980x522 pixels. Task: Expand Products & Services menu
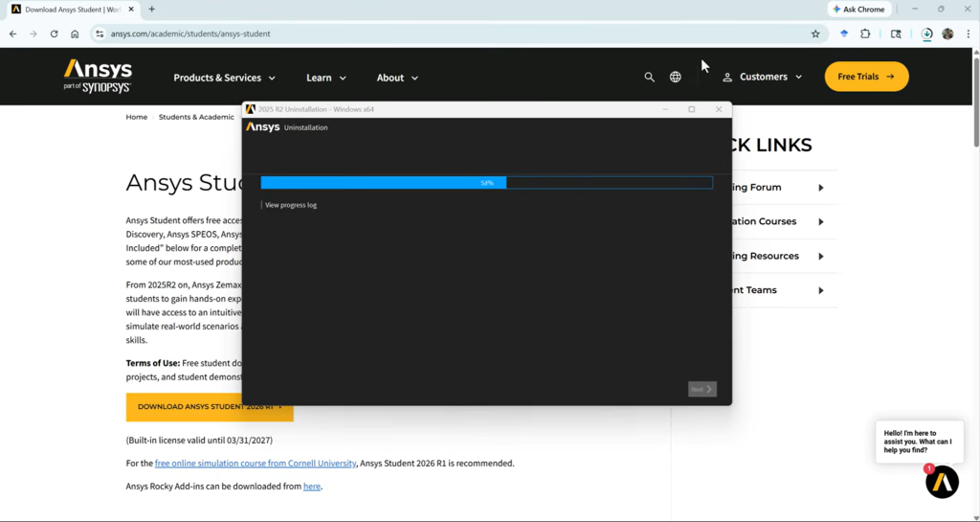pyautogui.click(x=224, y=78)
